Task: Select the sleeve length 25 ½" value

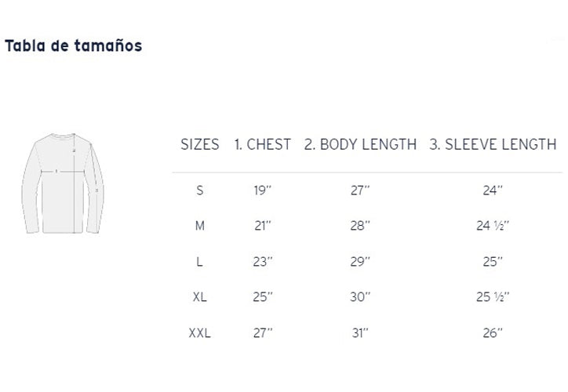Action: pyautogui.click(x=493, y=297)
